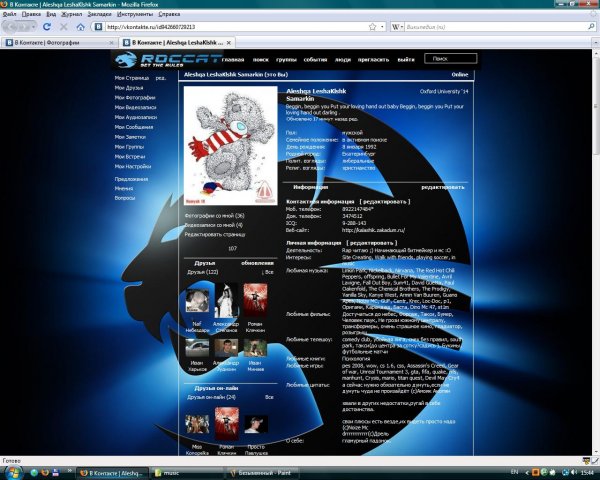Click the ROCCAT logo in the header
The image size is (600, 480).
[168, 59]
